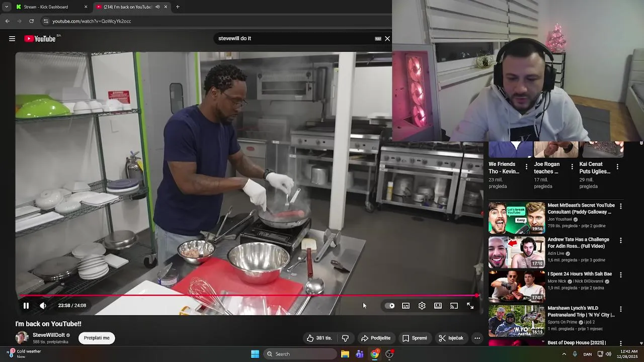Clear the search box with the X
This screenshot has height=362, width=644.
tap(387, 39)
